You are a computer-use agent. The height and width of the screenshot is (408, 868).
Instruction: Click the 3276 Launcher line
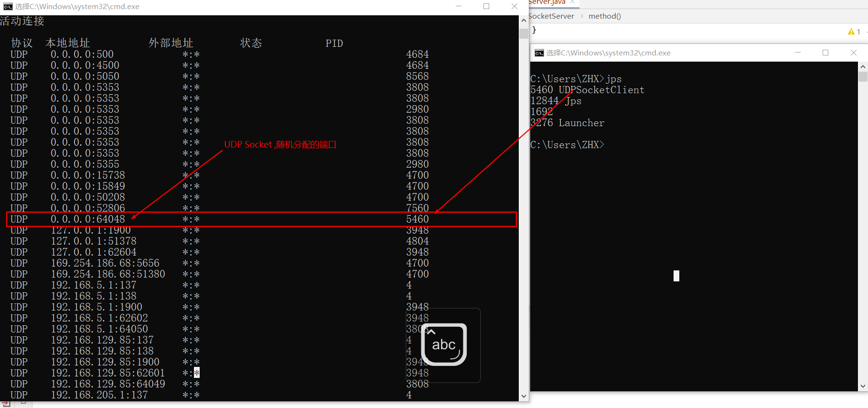click(x=568, y=123)
